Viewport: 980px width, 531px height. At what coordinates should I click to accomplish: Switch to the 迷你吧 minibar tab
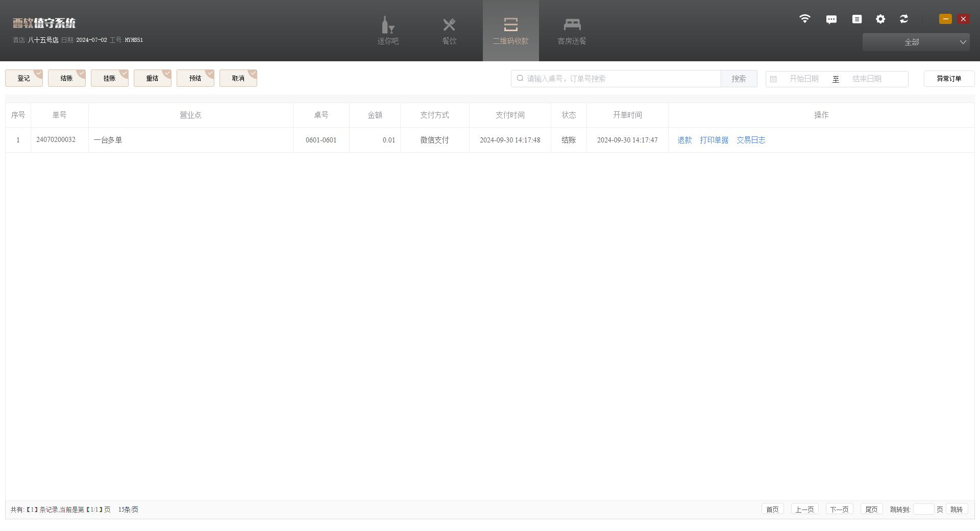pos(388,31)
